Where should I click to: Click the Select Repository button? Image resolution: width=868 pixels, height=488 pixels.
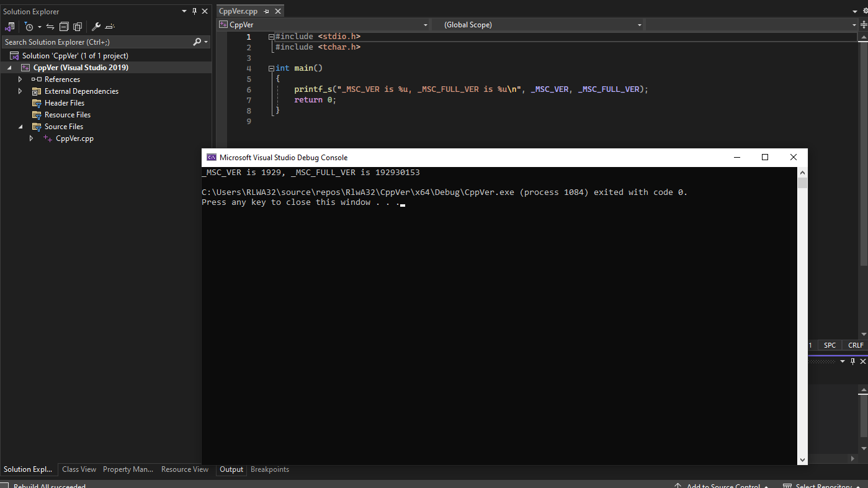[822, 485]
